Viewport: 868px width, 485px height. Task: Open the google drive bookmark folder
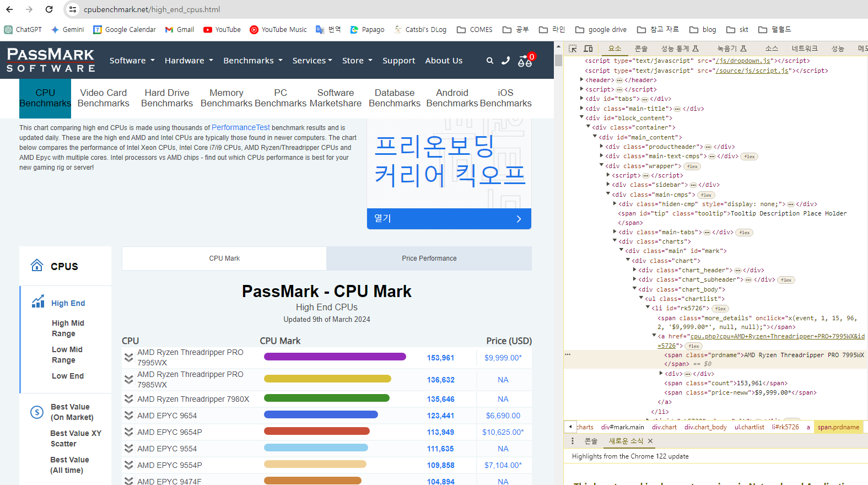[601, 30]
